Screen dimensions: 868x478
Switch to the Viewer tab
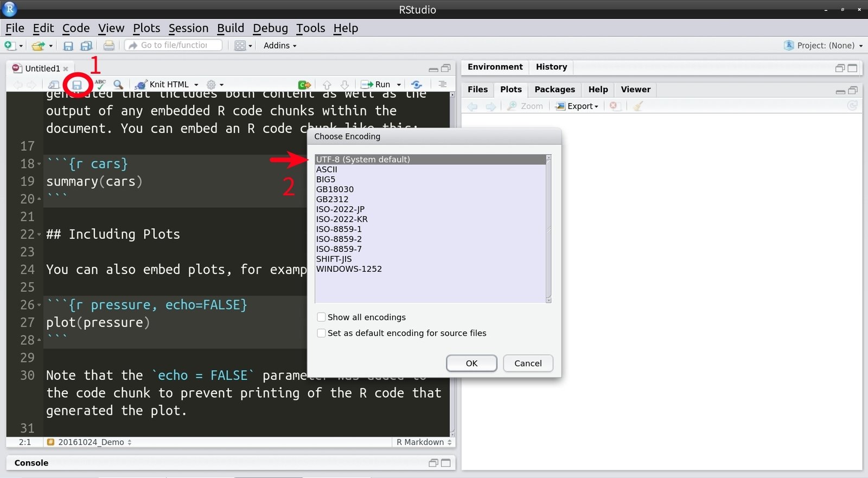click(x=635, y=90)
